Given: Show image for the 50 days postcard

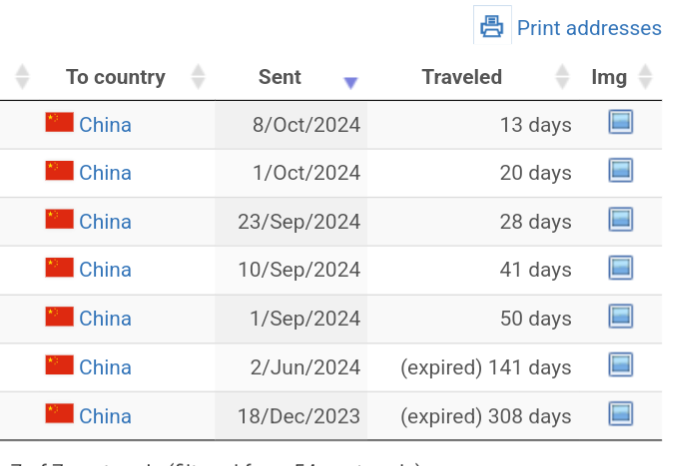Looking at the screenshot, I should tap(621, 316).
